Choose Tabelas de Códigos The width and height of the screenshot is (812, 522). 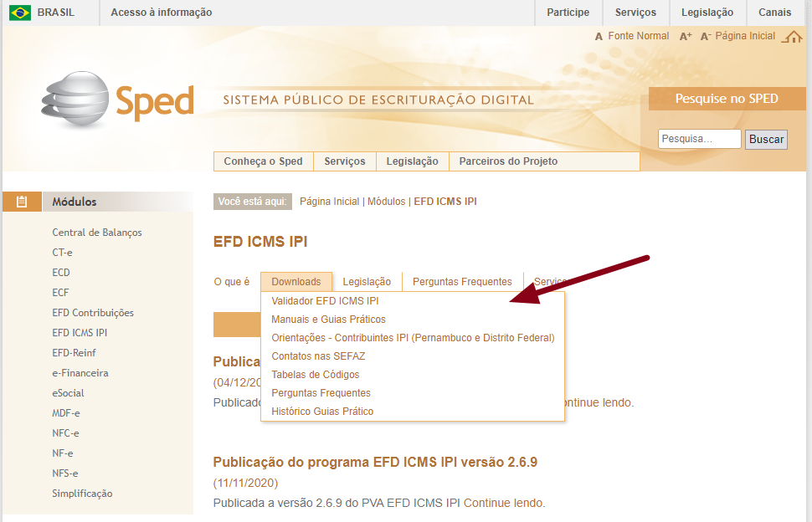click(x=315, y=375)
